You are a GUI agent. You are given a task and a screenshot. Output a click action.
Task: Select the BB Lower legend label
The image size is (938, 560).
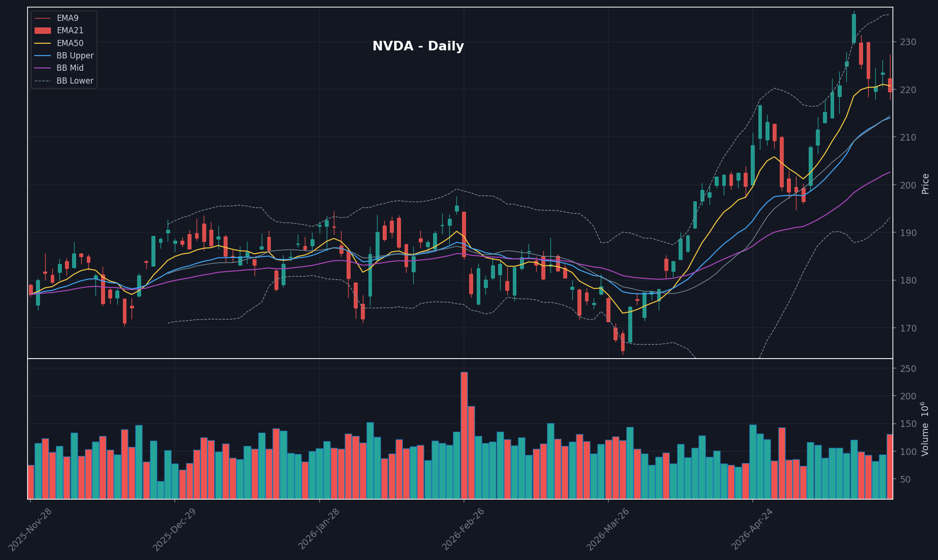[x=75, y=81]
